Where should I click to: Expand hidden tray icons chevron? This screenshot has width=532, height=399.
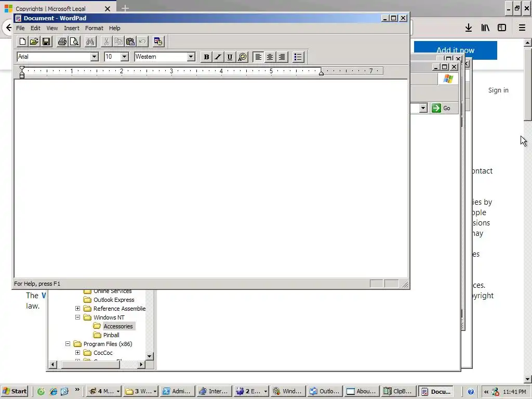tap(486, 392)
